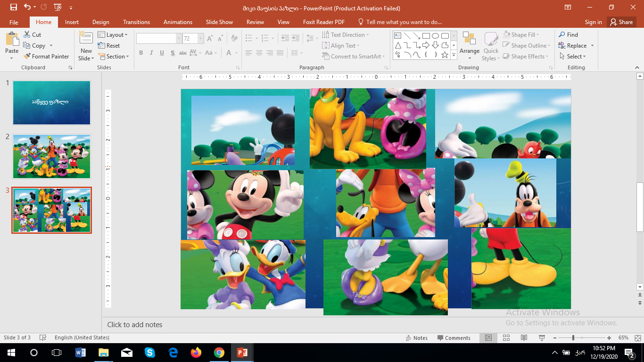This screenshot has height=362, width=644.
Task: Click Convert to SmartArt button
Action: click(354, 57)
